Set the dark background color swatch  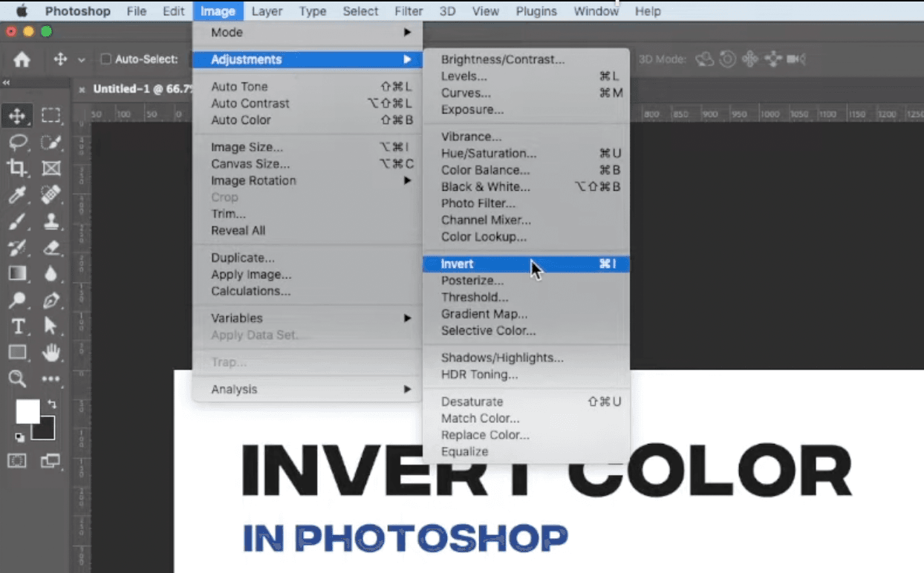tap(45, 429)
